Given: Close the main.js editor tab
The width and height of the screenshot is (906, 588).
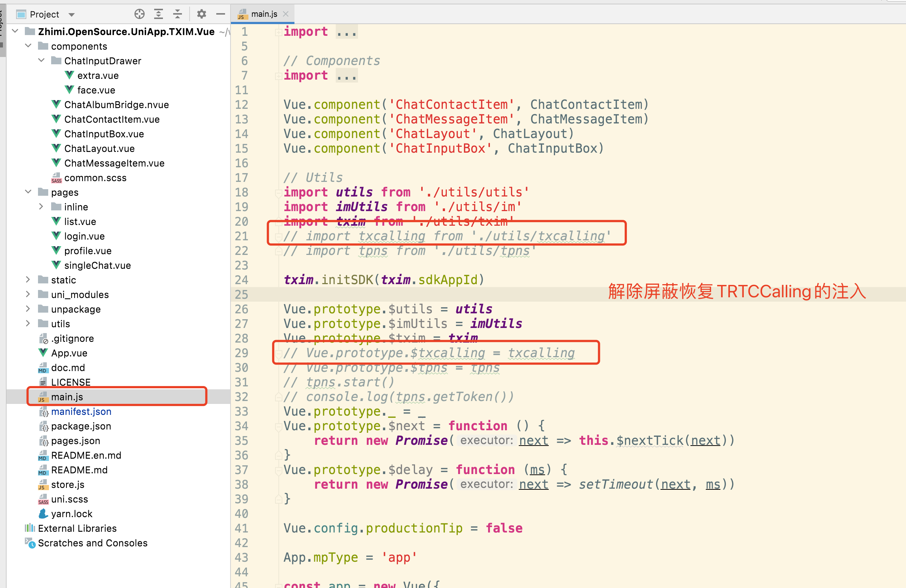Looking at the screenshot, I should (x=286, y=14).
